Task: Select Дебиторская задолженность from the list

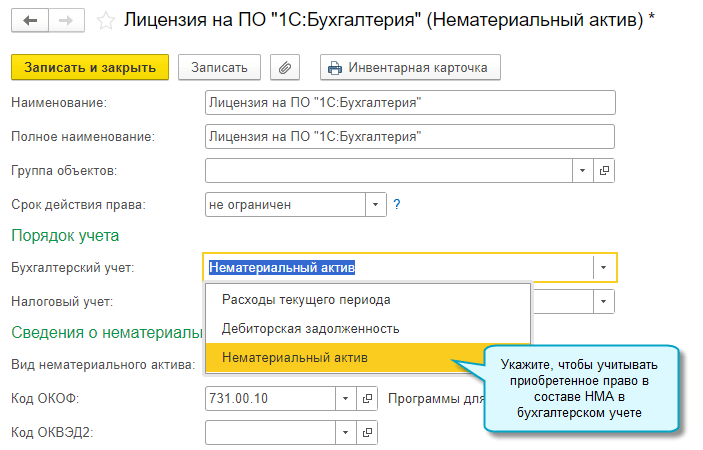Action: pos(311,328)
